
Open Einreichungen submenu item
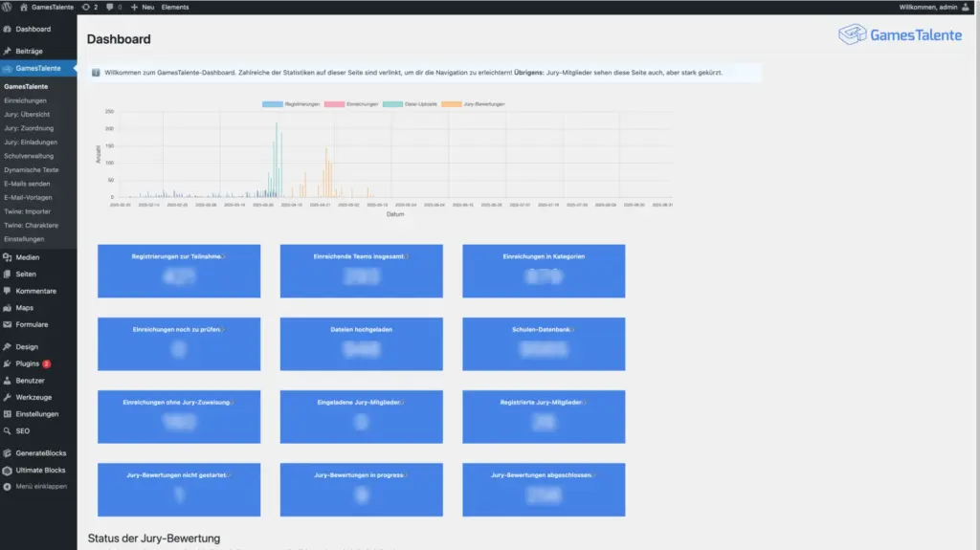coord(25,100)
